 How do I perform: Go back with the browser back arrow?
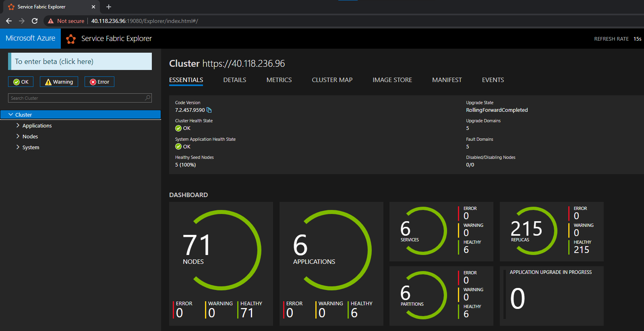coord(9,21)
